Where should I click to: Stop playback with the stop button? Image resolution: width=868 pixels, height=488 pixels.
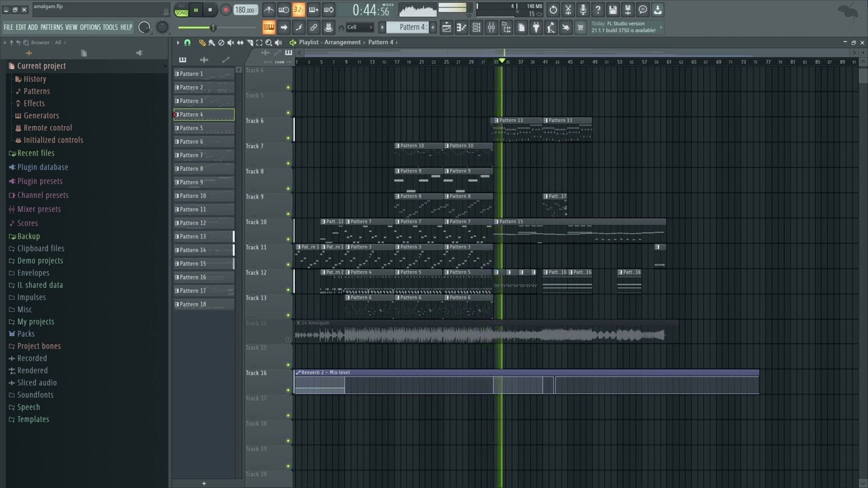[x=210, y=9]
